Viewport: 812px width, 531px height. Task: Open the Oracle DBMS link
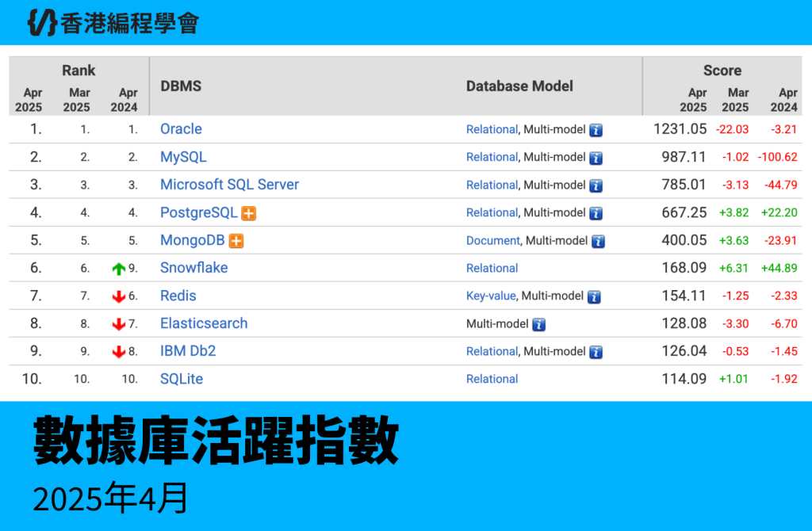click(181, 129)
